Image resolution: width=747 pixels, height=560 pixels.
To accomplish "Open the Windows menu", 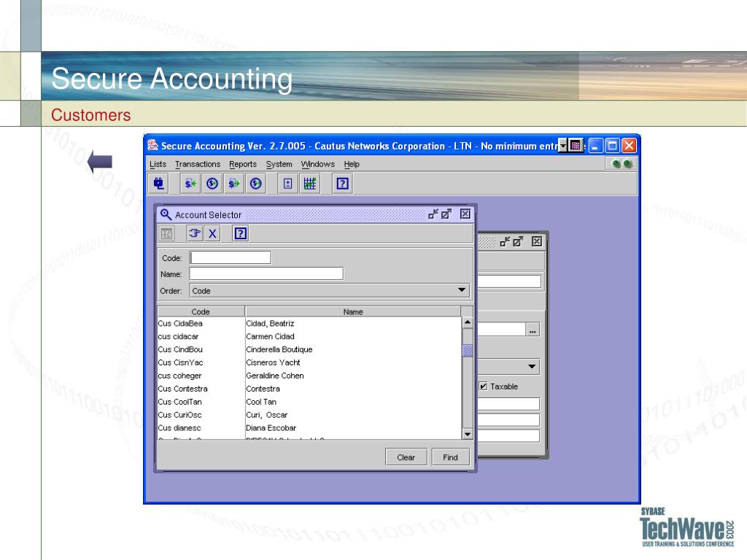I will [318, 164].
